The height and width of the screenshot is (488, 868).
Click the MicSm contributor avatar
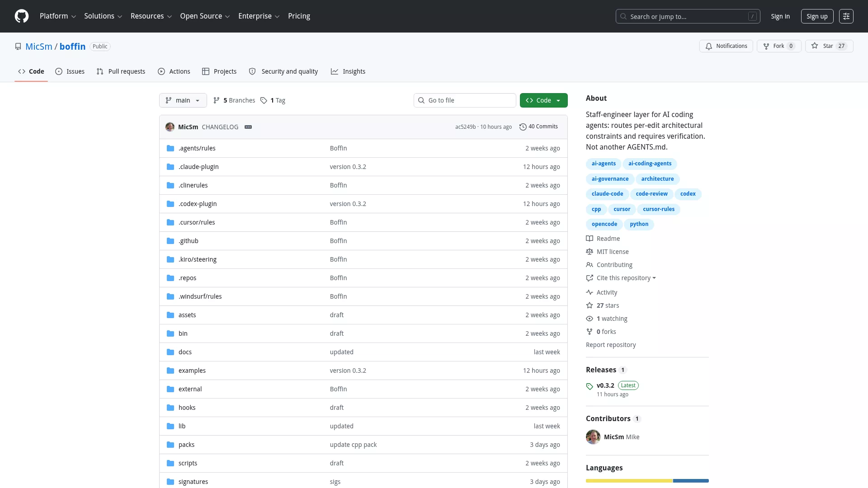coord(593,437)
